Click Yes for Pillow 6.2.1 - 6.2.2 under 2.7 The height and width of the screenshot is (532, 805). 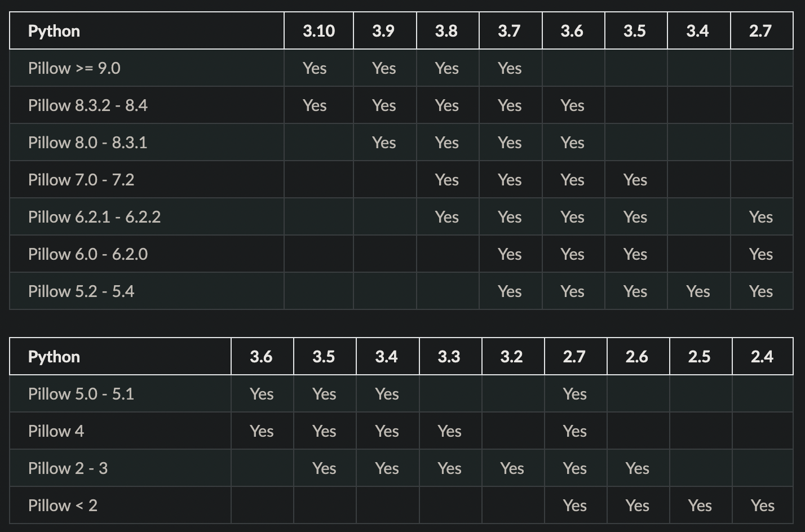[761, 217]
